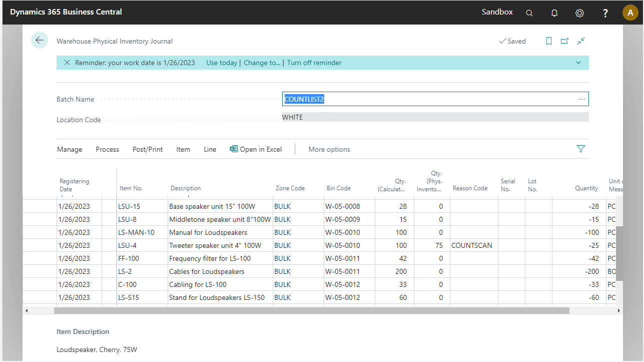Open page in new window icon

[x=565, y=41]
